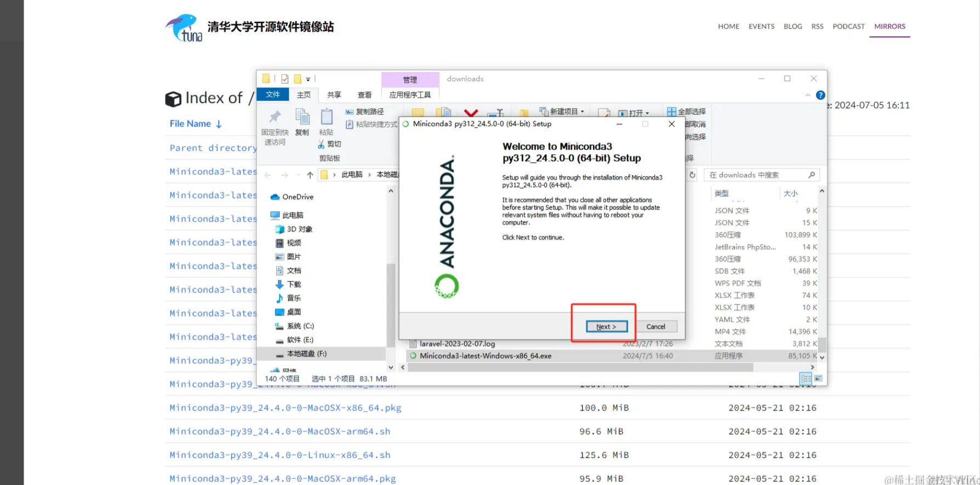Open the 应用程序工具 ribbon tab
980x485 pixels.
[410, 95]
